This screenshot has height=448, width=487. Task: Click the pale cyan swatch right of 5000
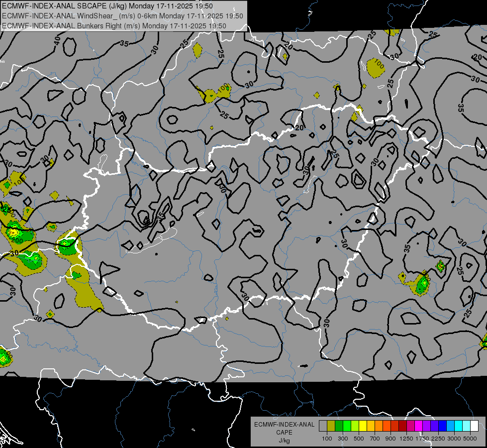[467, 426]
